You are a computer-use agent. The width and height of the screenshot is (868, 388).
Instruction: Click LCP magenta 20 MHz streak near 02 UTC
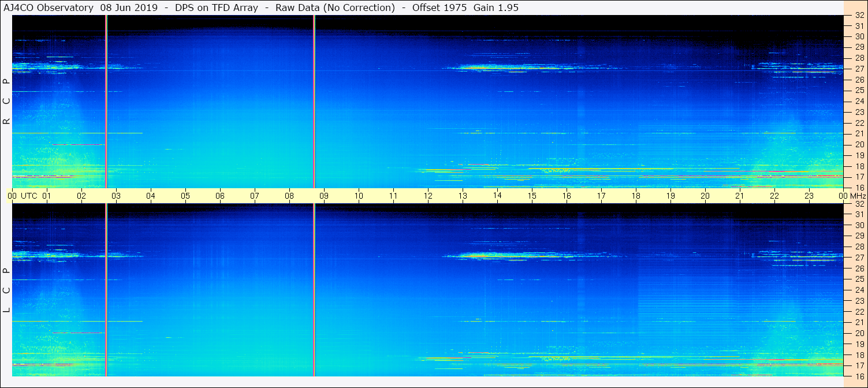pyautogui.click(x=78, y=333)
